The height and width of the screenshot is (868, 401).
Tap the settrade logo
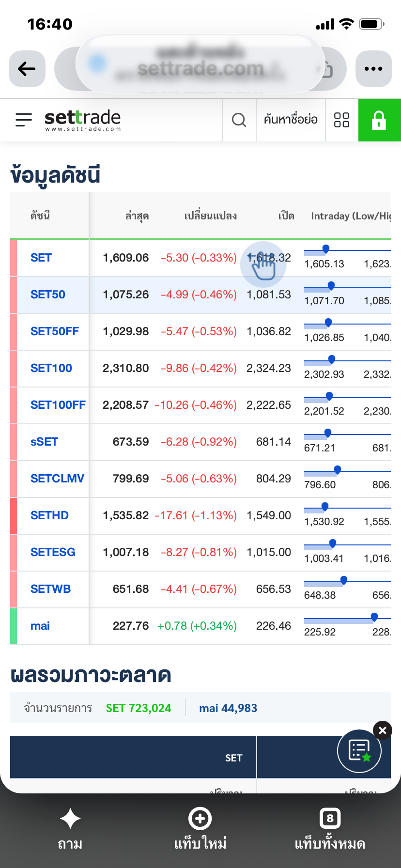pos(83,120)
